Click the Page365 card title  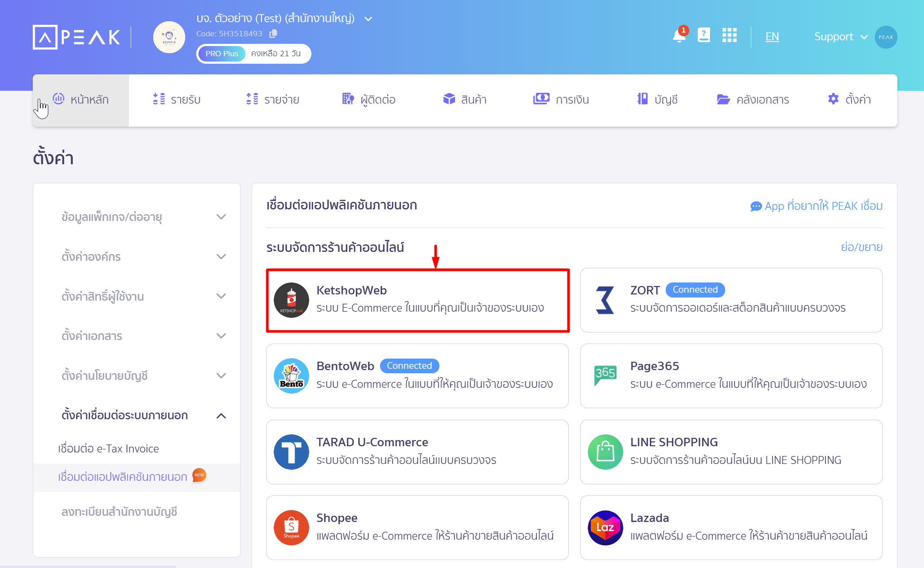[655, 366]
